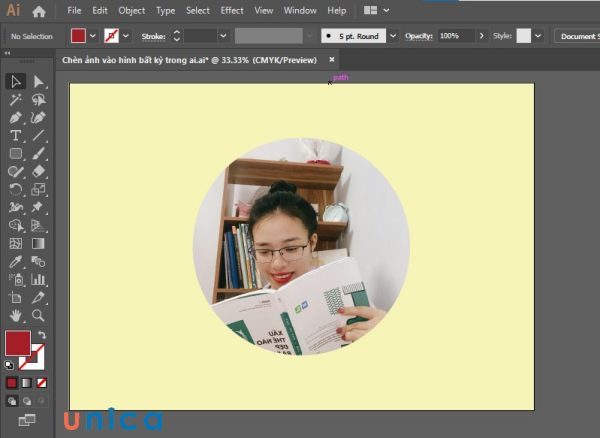600x438 pixels.
Task: Open the fill color dropdown
Action: coord(93,36)
